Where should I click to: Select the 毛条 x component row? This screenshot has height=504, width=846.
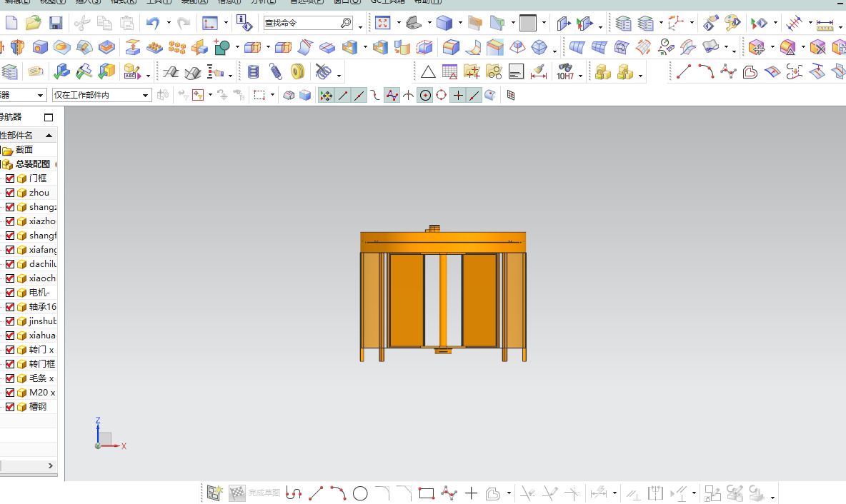[41, 378]
